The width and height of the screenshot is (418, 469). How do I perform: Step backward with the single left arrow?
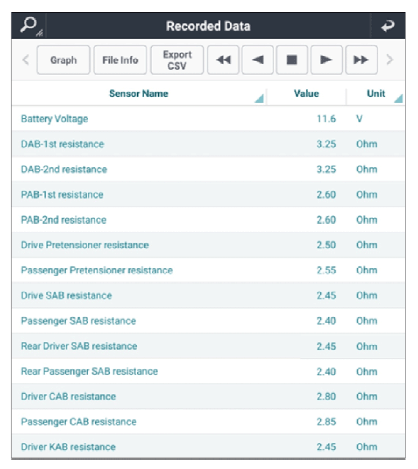tap(258, 60)
